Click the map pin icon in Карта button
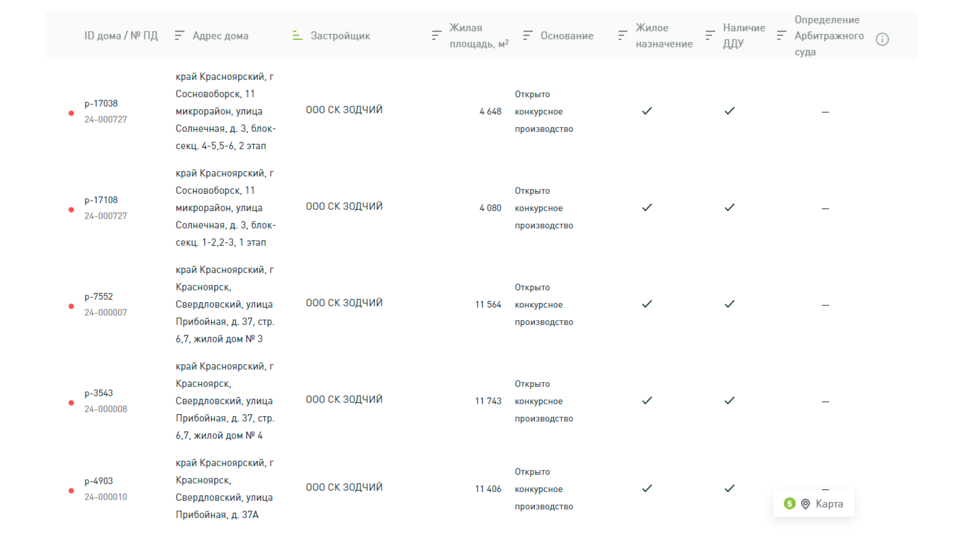Image resolution: width=957 pixels, height=554 pixels. [x=806, y=504]
